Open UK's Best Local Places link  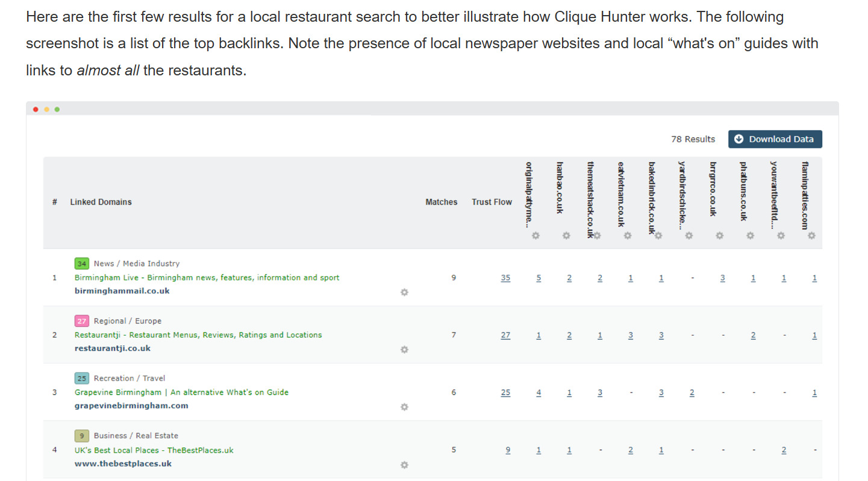tap(154, 450)
